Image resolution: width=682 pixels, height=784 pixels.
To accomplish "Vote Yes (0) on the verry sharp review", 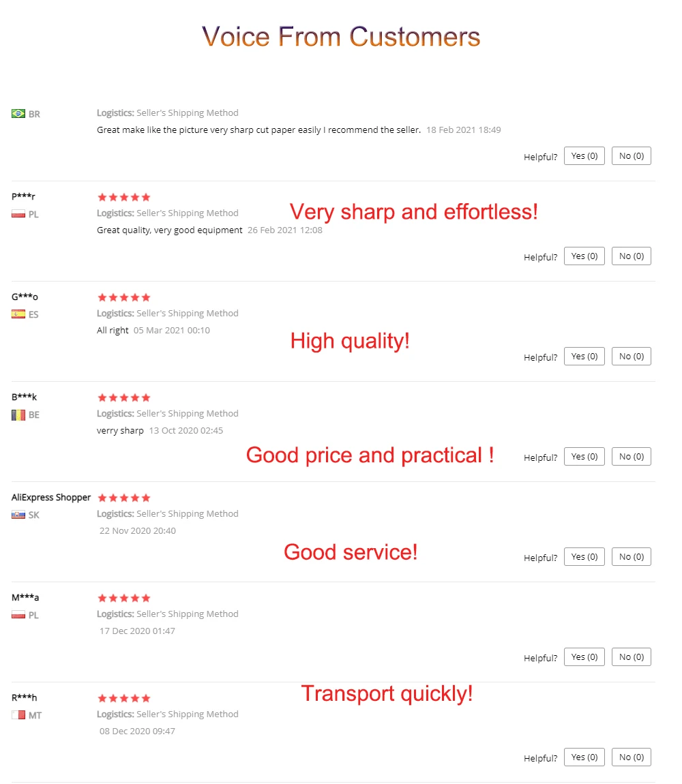I will [x=584, y=457].
